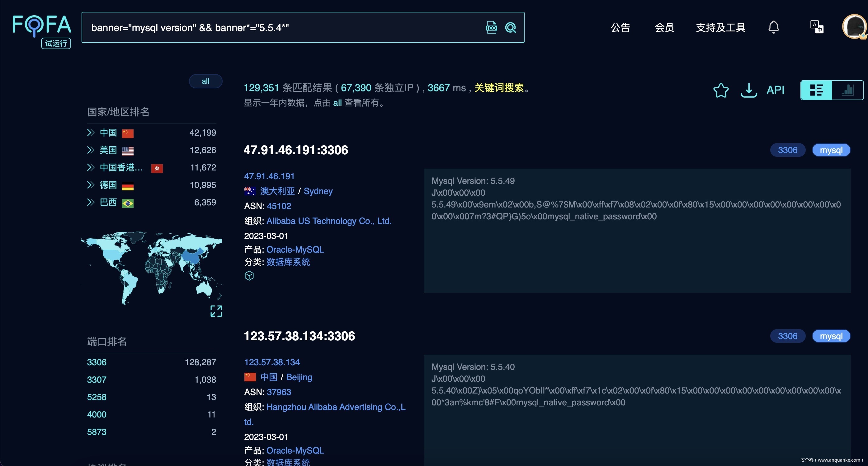Bookmark this query with the star icon
The image size is (868, 466).
[x=721, y=90]
